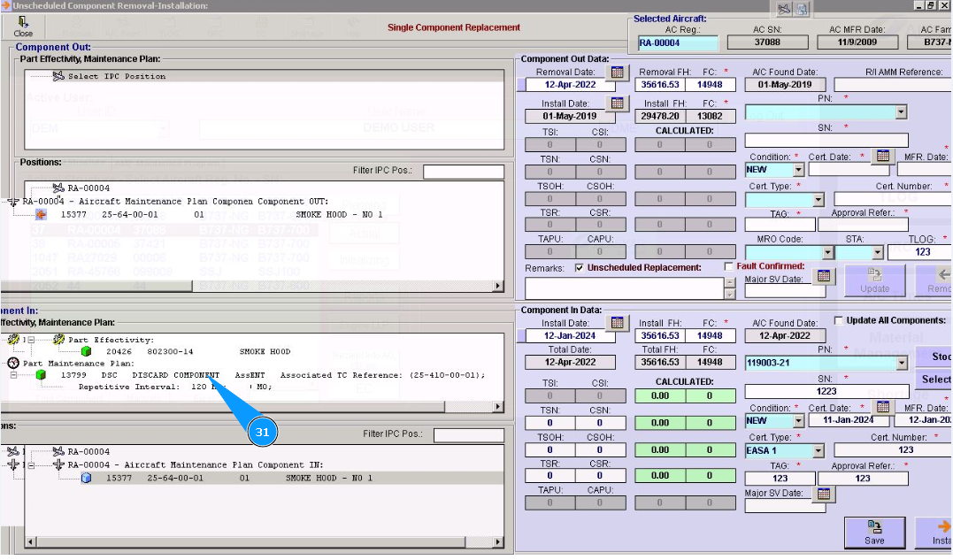953x560 pixels.
Task: Collapse Part Effectivity tree node
Action: [x=30, y=340]
